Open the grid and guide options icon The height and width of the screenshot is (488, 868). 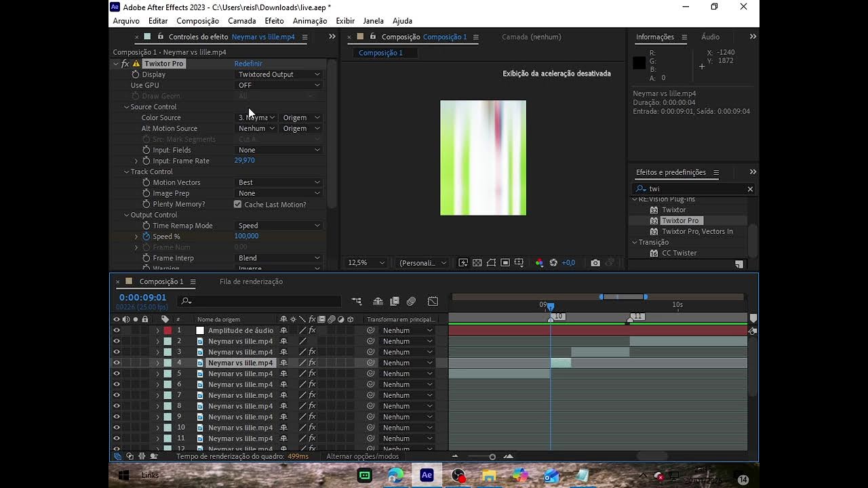pos(519,263)
